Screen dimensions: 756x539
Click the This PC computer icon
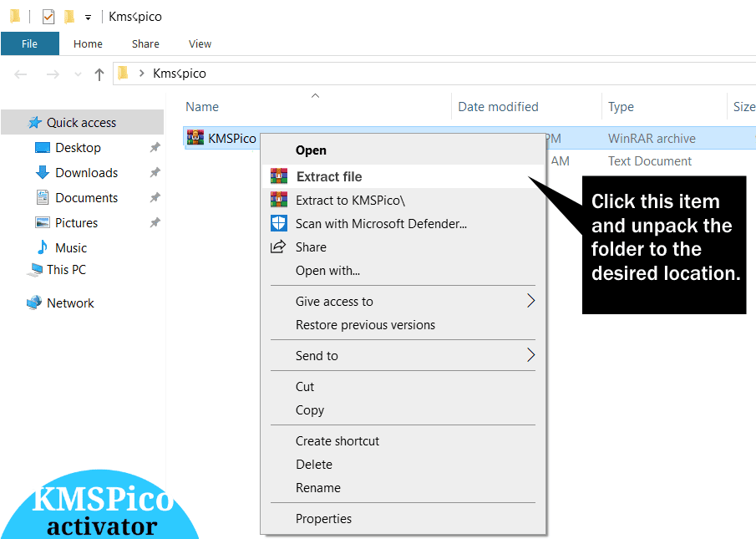click(x=35, y=270)
